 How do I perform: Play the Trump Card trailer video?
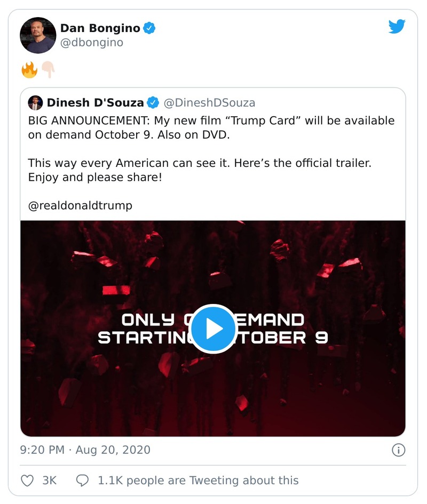pyautogui.click(x=213, y=329)
